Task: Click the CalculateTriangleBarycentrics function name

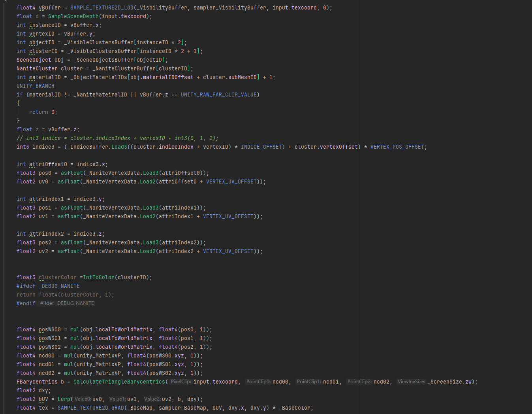Action: coord(119,382)
